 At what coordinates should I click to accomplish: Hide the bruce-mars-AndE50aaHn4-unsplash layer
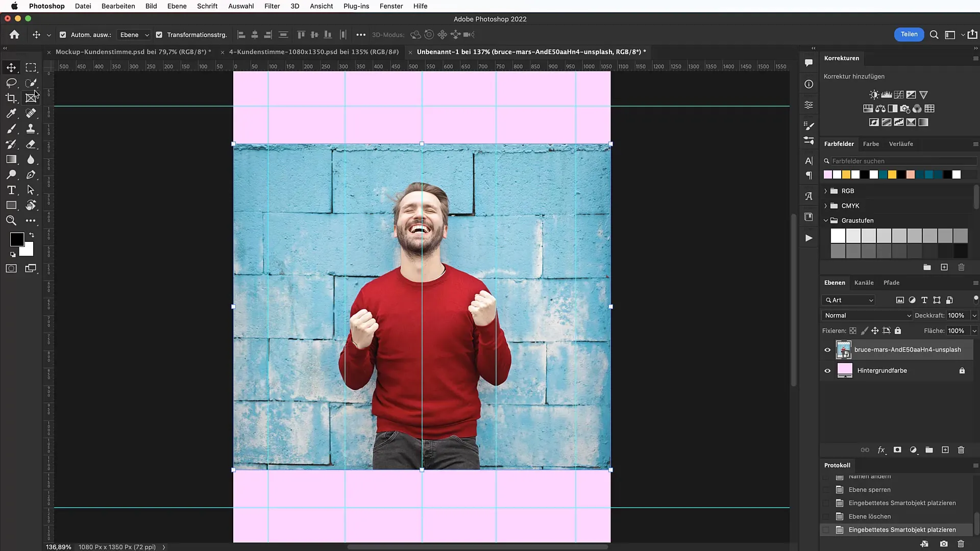coord(827,350)
